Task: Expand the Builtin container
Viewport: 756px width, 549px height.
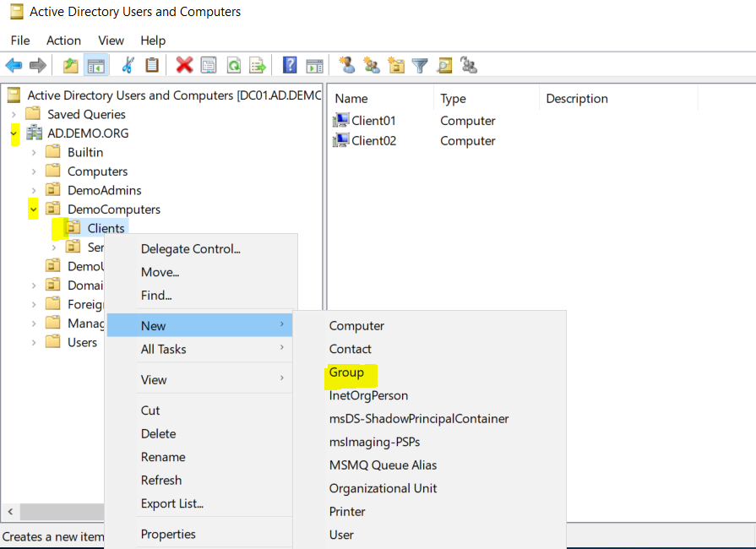Action: point(34,152)
